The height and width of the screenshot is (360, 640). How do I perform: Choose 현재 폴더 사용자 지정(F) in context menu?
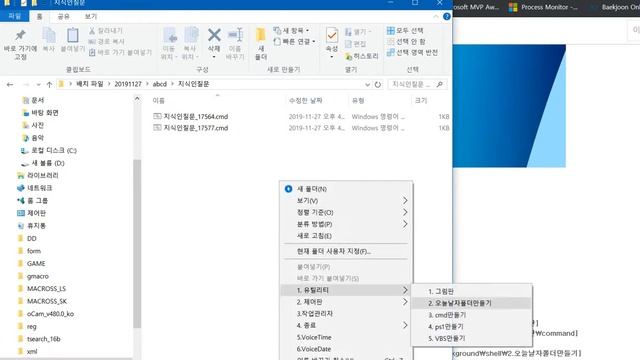[x=346, y=251]
